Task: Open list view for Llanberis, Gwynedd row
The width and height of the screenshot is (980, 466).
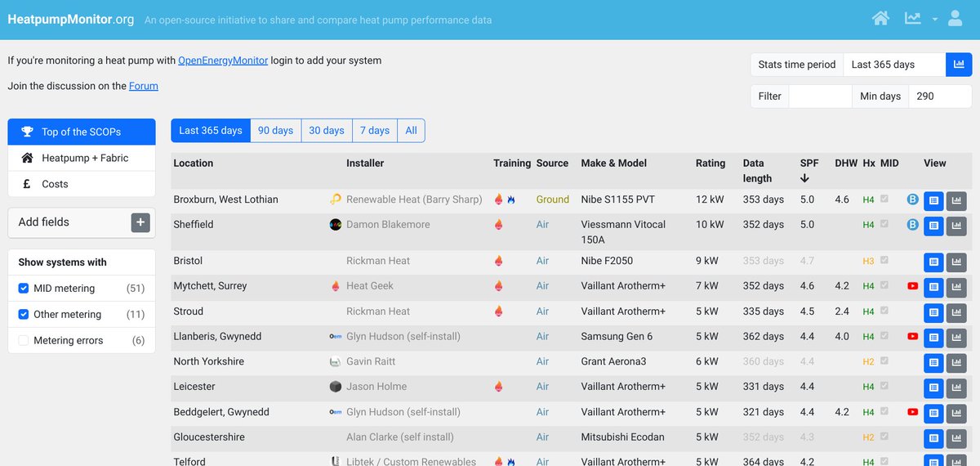Action: [x=934, y=338]
